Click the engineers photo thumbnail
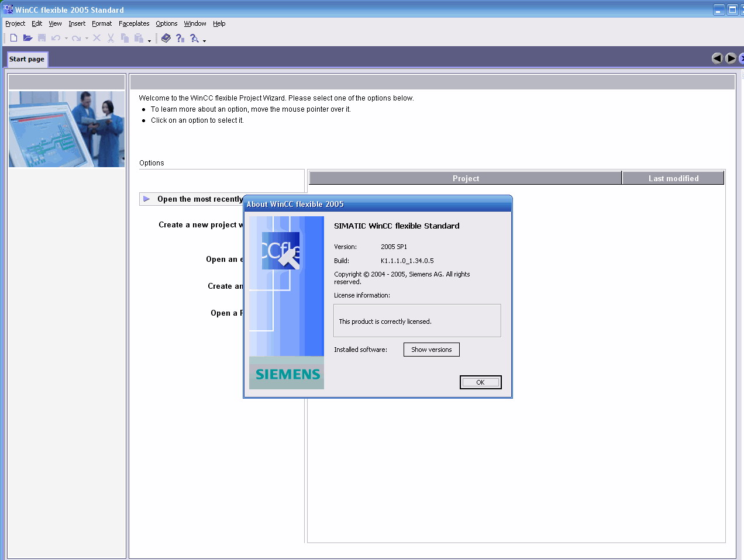The width and height of the screenshot is (744, 560). coord(67,129)
